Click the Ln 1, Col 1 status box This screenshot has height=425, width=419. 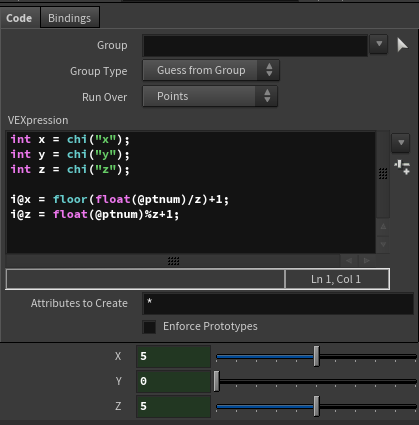pyautogui.click(x=337, y=279)
